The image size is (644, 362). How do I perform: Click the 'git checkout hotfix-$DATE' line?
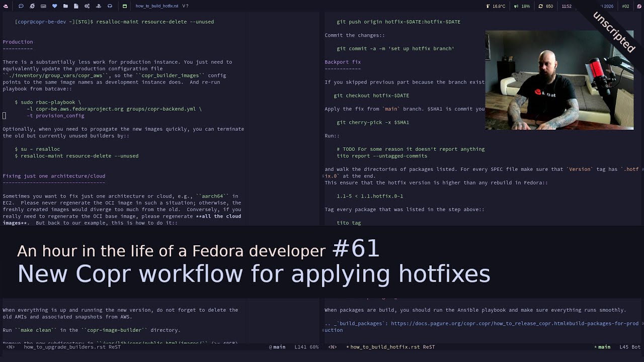(371, 96)
